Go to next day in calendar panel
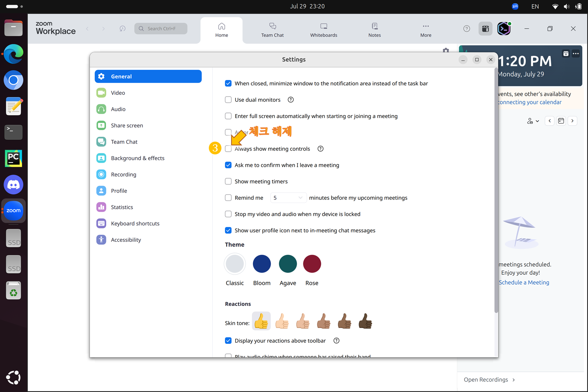 click(572, 121)
